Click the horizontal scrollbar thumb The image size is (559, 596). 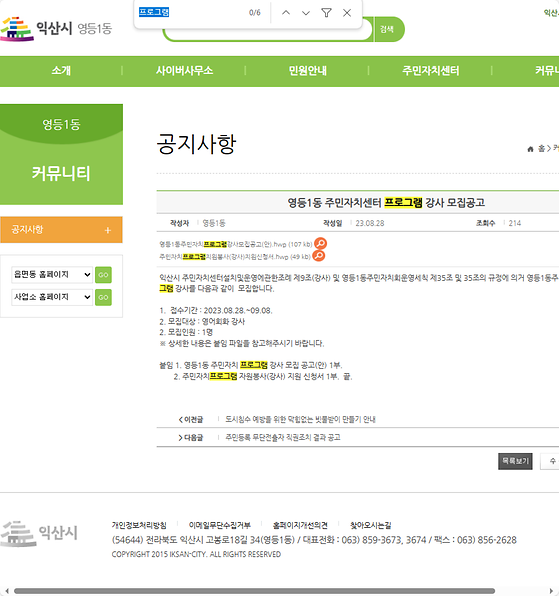tap(254, 591)
